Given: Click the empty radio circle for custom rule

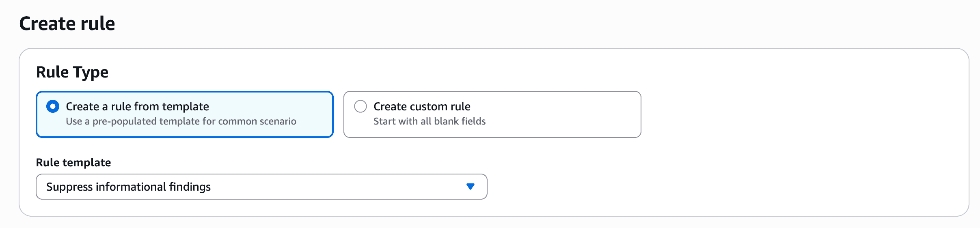Looking at the screenshot, I should pos(360,107).
